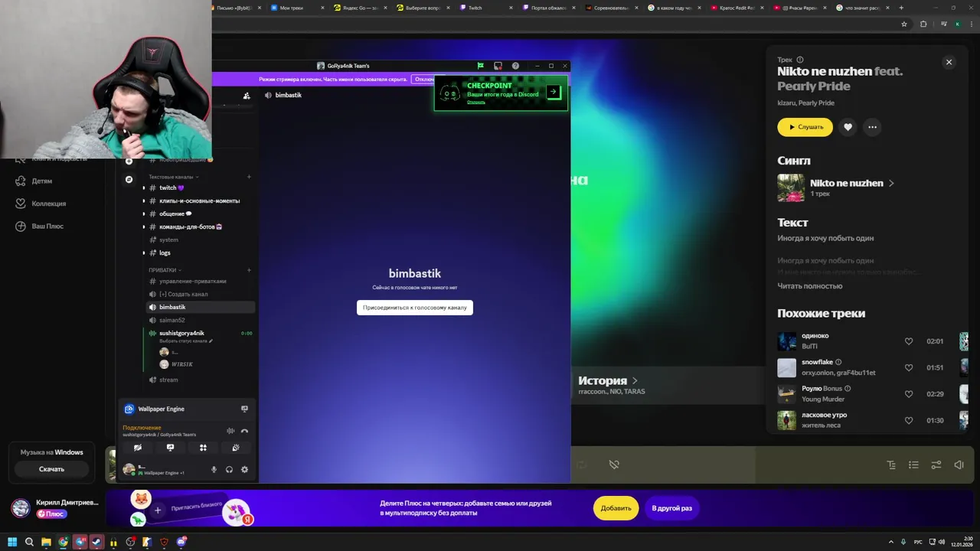This screenshot has height=551, width=980.
Task: Open Steam from Windows taskbar
Action: (96, 542)
